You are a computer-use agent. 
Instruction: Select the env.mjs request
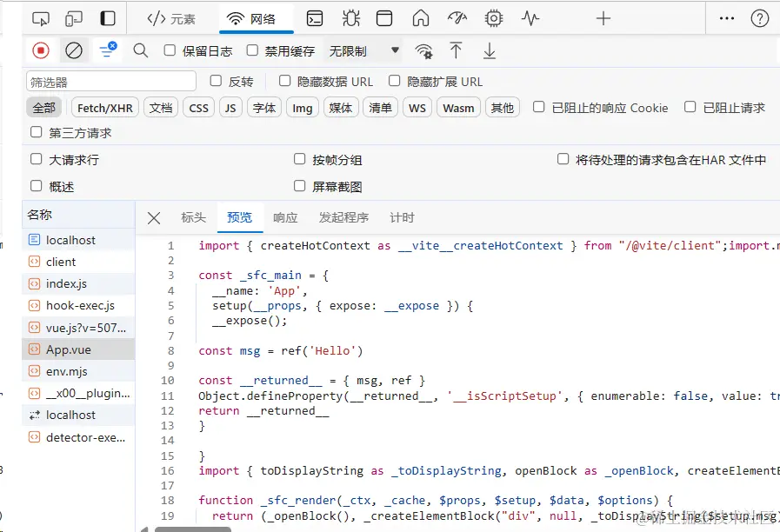tap(78, 371)
